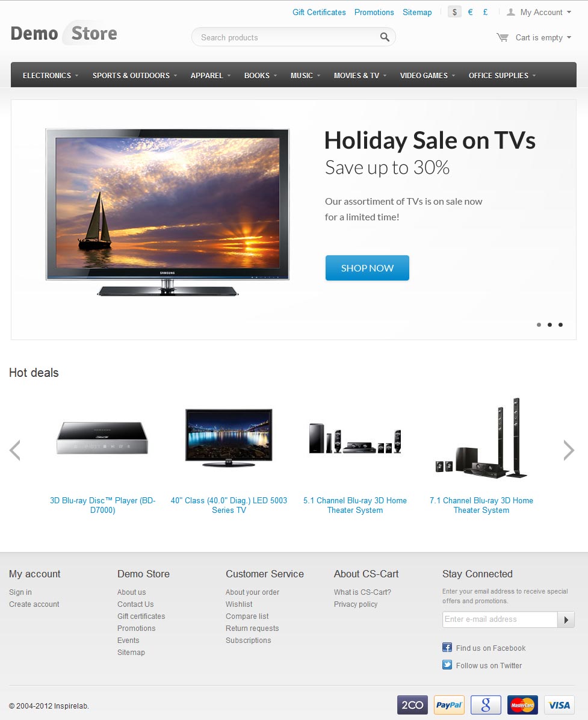Open the shopping cart icon
Viewport: 588px width, 720px height.
[x=503, y=37]
